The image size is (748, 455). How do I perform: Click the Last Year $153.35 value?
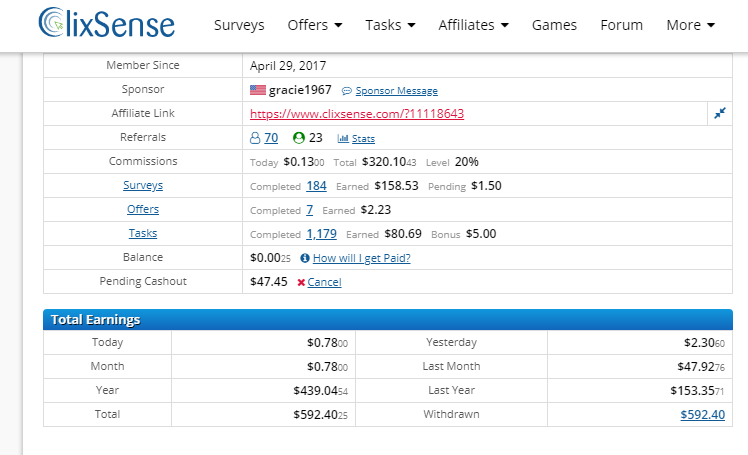(697, 391)
